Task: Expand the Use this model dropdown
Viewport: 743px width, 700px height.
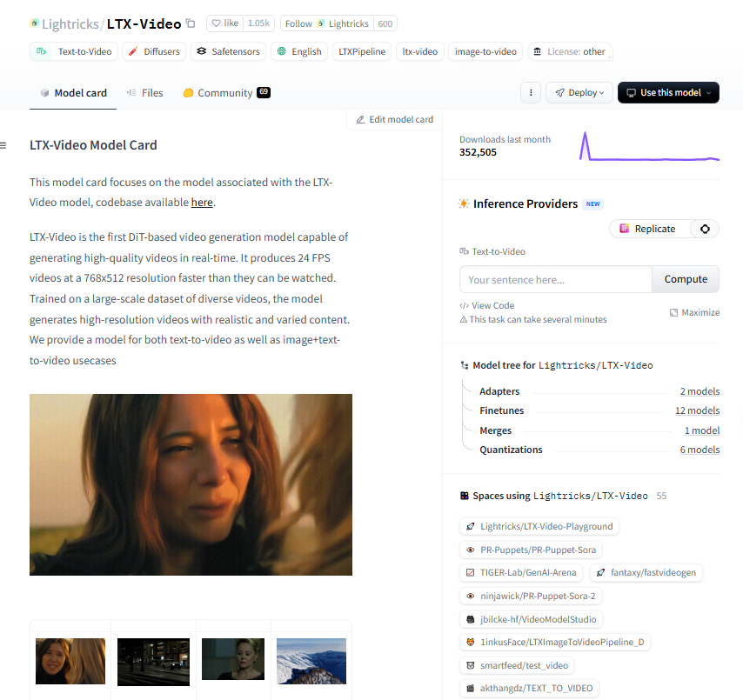Action: 668,92
